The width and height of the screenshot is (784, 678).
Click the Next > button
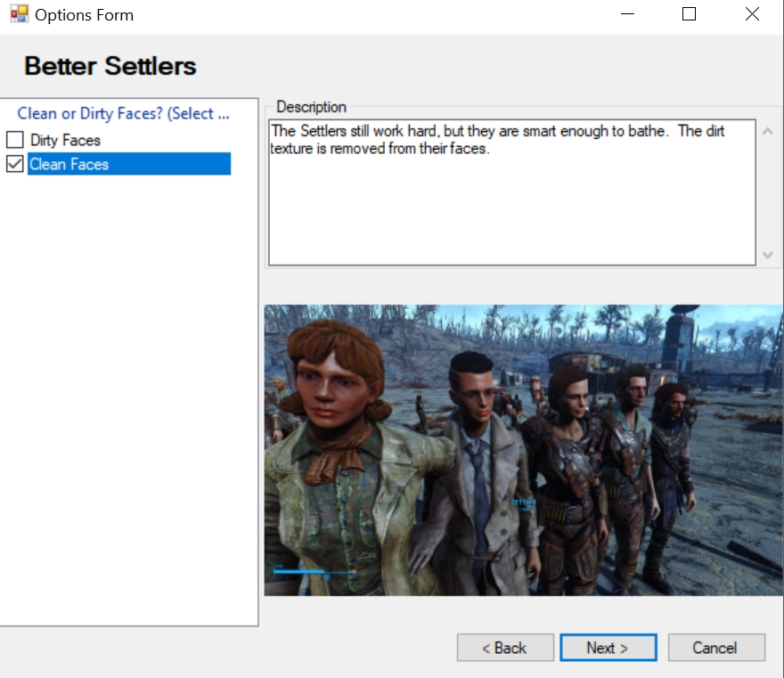point(608,648)
